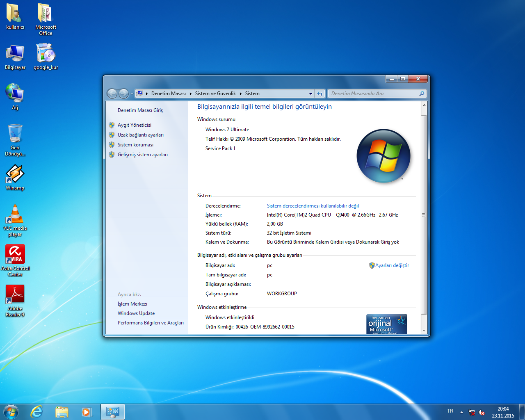
Task: Open the kullanıcı folder desktop icon
Action: pos(15,17)
